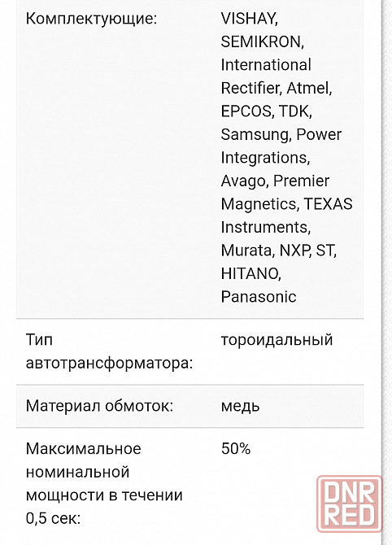Click the HITANO text
This screenshot has height=545, width=392.
tap(251, 273)
